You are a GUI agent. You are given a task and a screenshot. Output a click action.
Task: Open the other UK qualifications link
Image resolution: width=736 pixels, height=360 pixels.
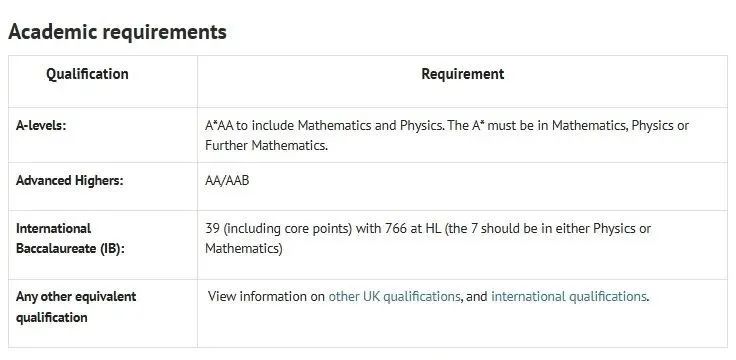[394, 297]
